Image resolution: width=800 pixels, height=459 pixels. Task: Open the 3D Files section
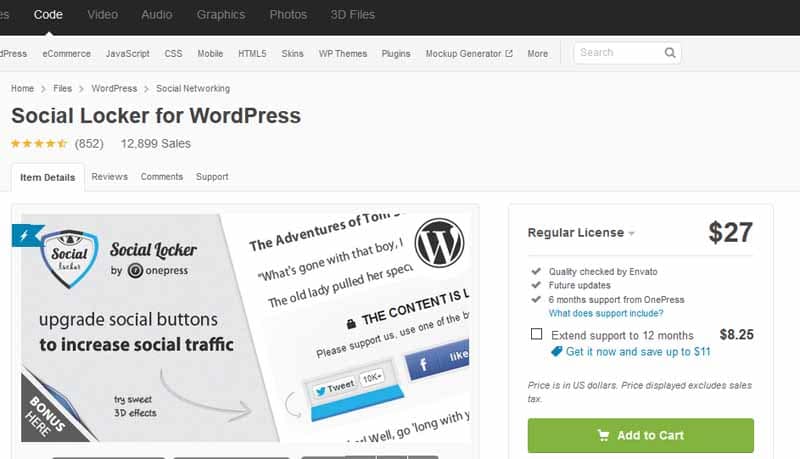point(353,15)
